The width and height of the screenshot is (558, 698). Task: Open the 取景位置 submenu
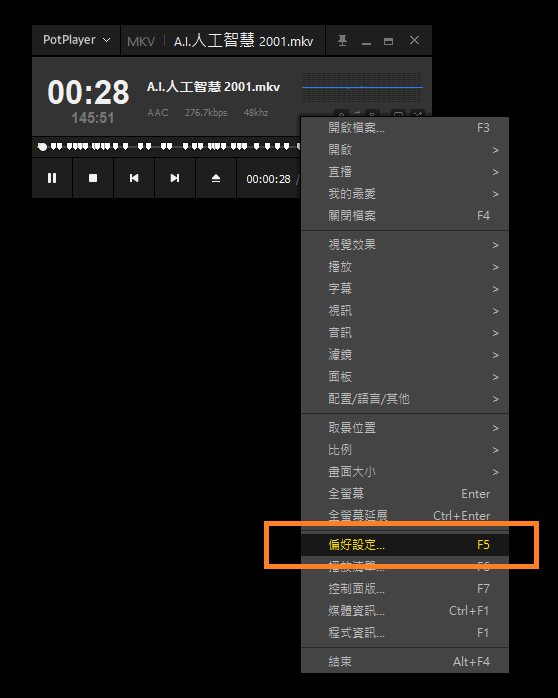[405, 428]
